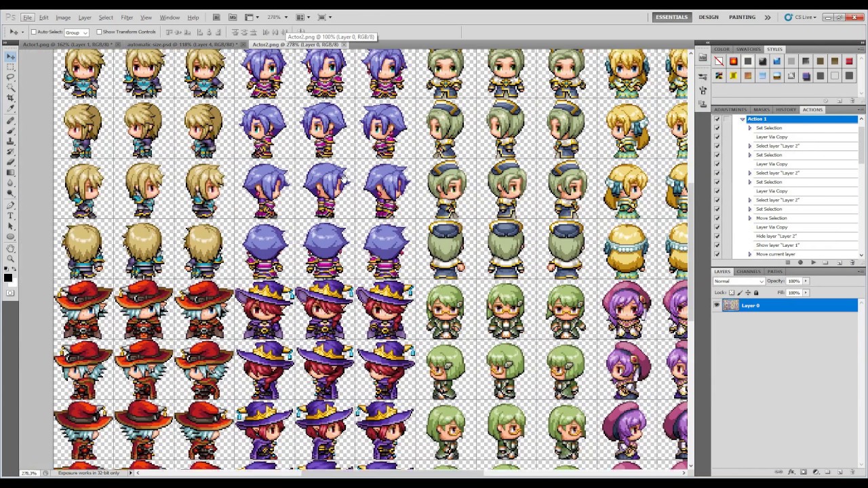Screen dimensions: 868x488
Task: Switch to Actor1.png document tab
Action: click(67, 45)
